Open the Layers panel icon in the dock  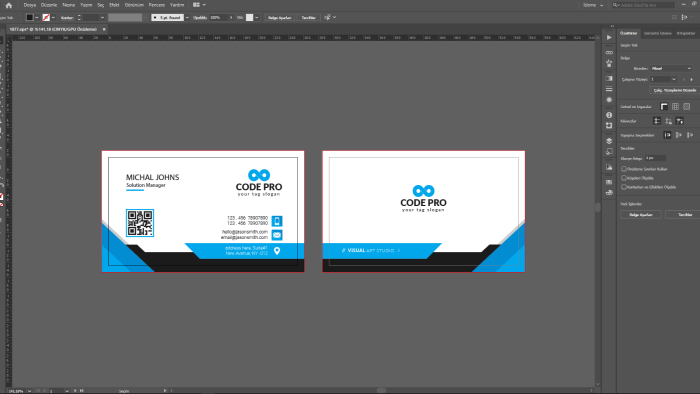tap(609, 141)
